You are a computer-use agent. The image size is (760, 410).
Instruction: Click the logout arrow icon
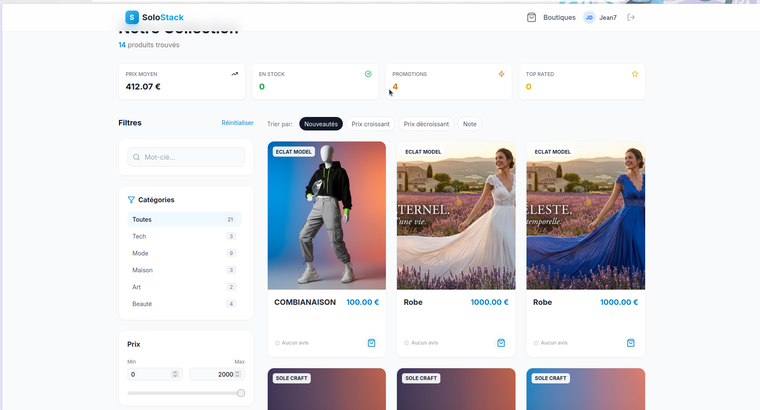[631, 17]
